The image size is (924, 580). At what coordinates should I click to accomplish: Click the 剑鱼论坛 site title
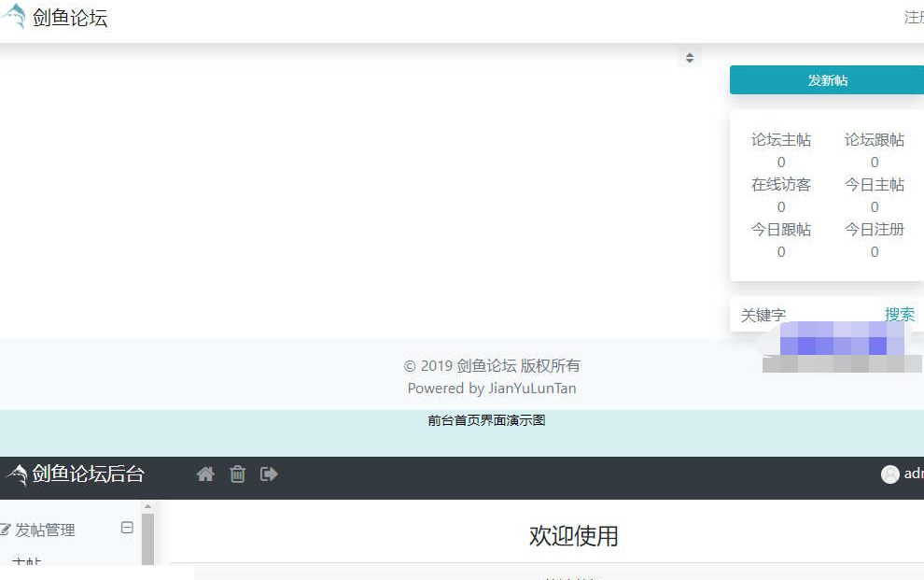coord(70,18)
